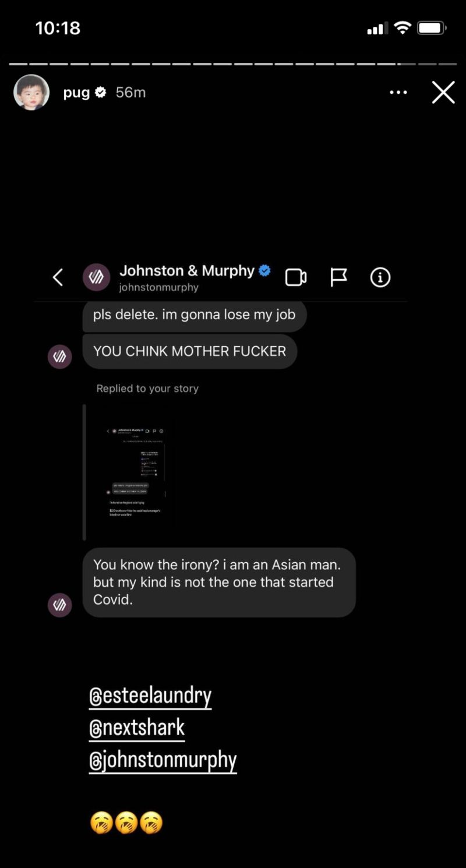Tap the @johnstonmurphy mention
The image size is (466, 868).
point(163,760)
